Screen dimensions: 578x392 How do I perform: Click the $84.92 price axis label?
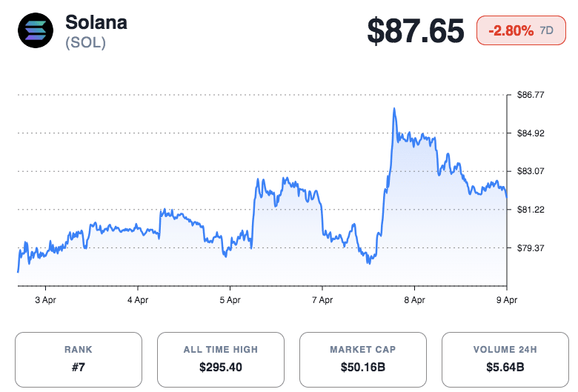[x=531, y=133]
